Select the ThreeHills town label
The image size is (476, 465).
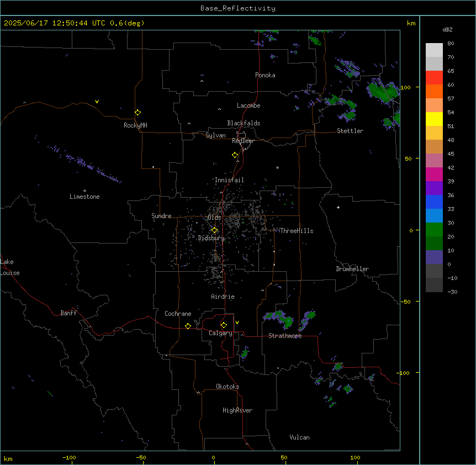click(297, 231)
